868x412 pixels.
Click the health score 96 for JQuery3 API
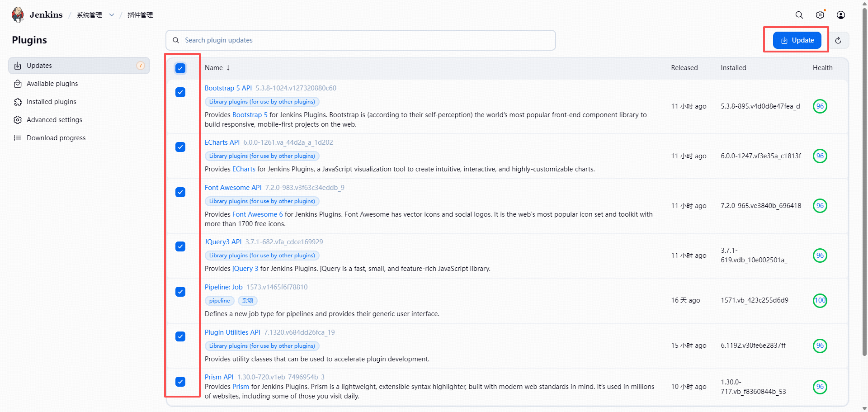click(x=820, y=256)
